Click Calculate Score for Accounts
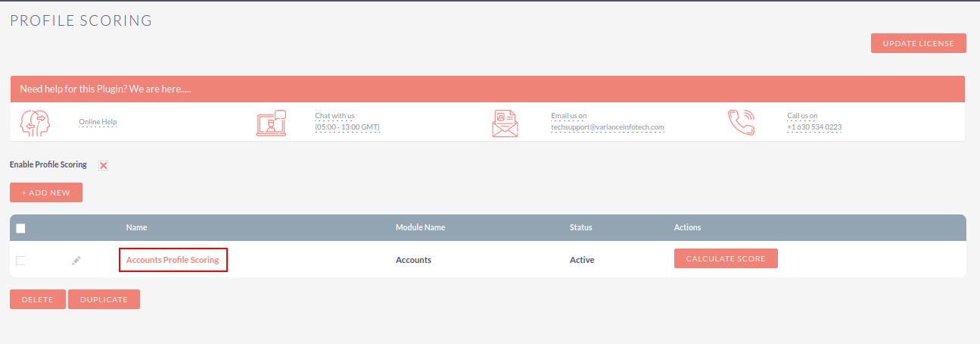 (x=726, y=258)
